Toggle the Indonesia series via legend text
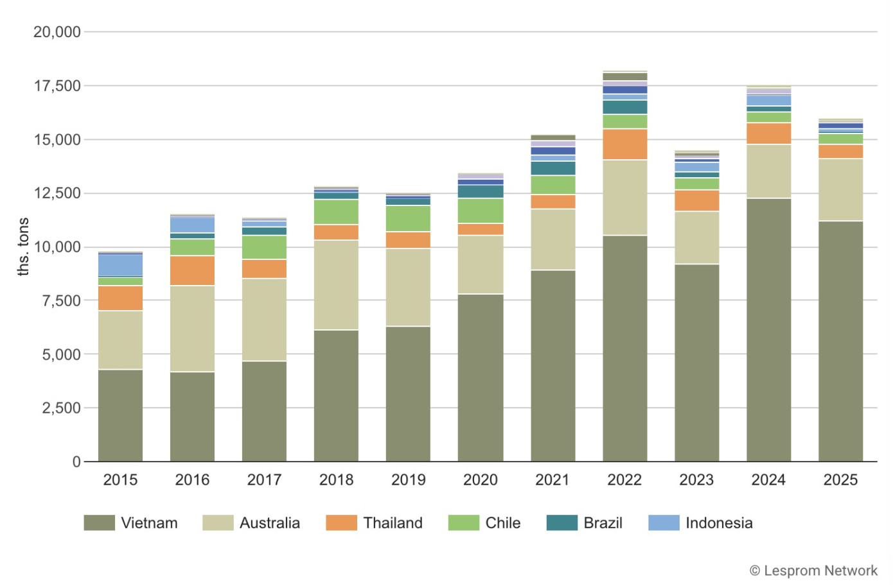 coord(719,523)
